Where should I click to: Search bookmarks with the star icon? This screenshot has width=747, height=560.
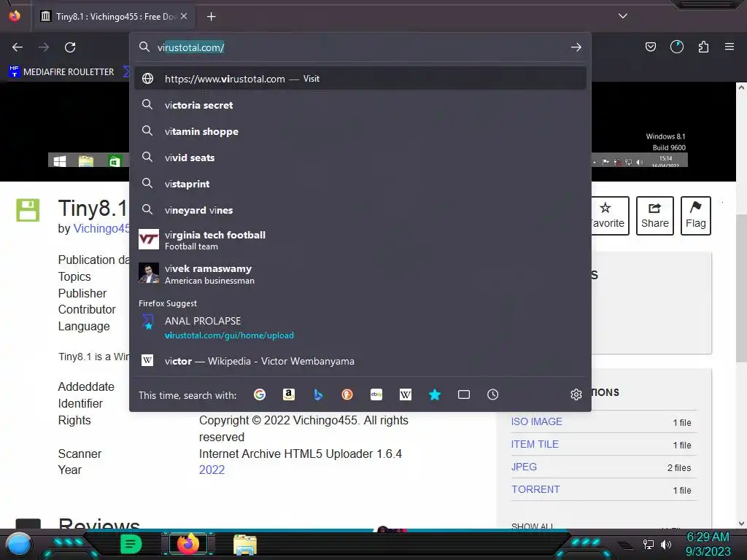point(435,394)
